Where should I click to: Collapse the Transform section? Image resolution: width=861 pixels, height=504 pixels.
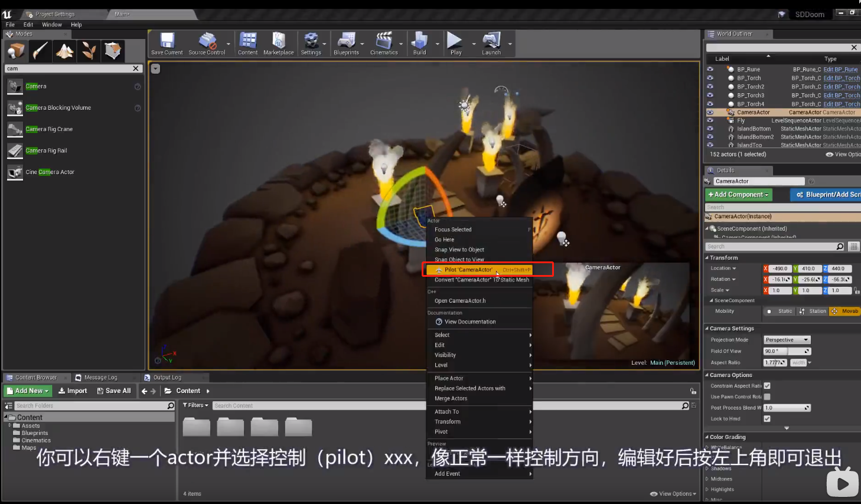click(707, 258)
